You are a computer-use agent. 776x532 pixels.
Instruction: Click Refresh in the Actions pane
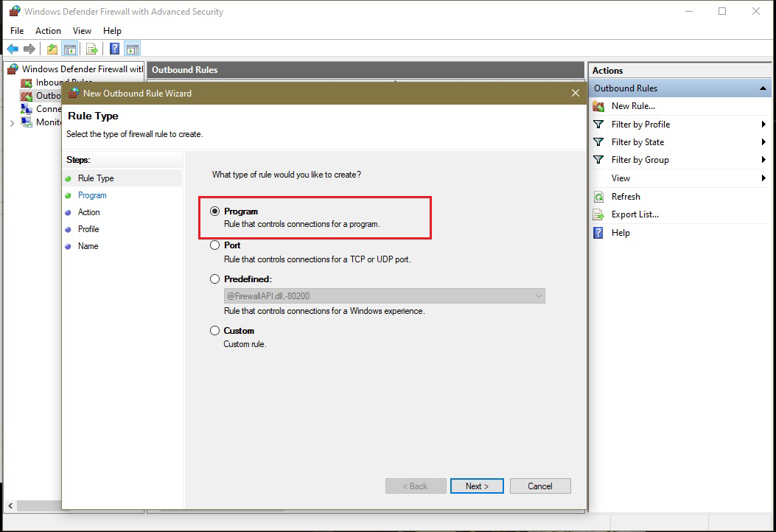click(626, 197)
